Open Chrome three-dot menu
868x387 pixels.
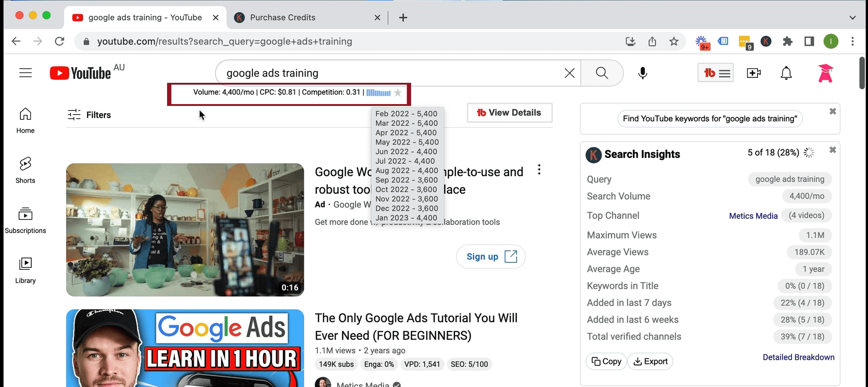coord(853,41)
